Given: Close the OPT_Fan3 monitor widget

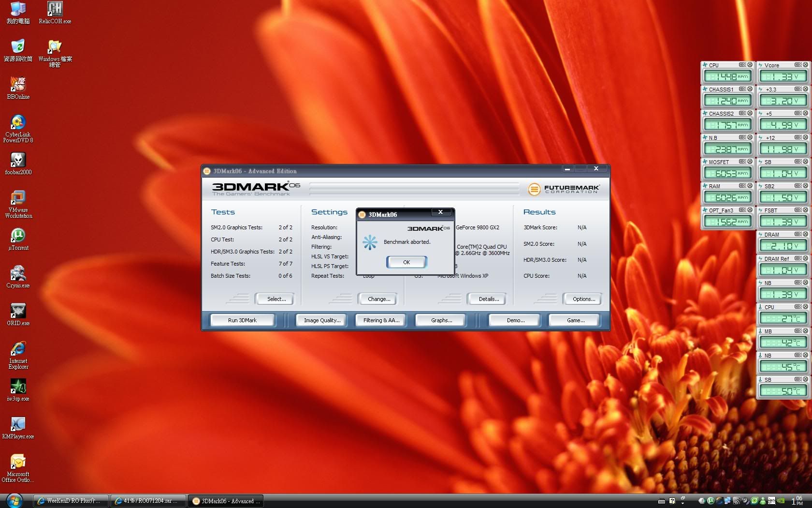Looking at the screenshot, I should pyautogui.click(x=750, y=210).
